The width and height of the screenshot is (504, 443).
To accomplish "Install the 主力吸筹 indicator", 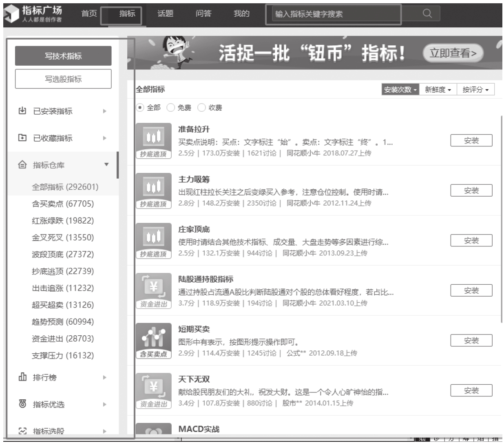I will pyautogui.click(x=471, y=190).
